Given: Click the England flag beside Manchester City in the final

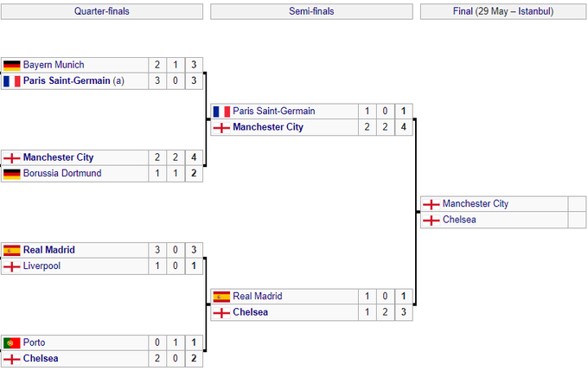Looking at the screenshot, I should click(x=431, y=204).
